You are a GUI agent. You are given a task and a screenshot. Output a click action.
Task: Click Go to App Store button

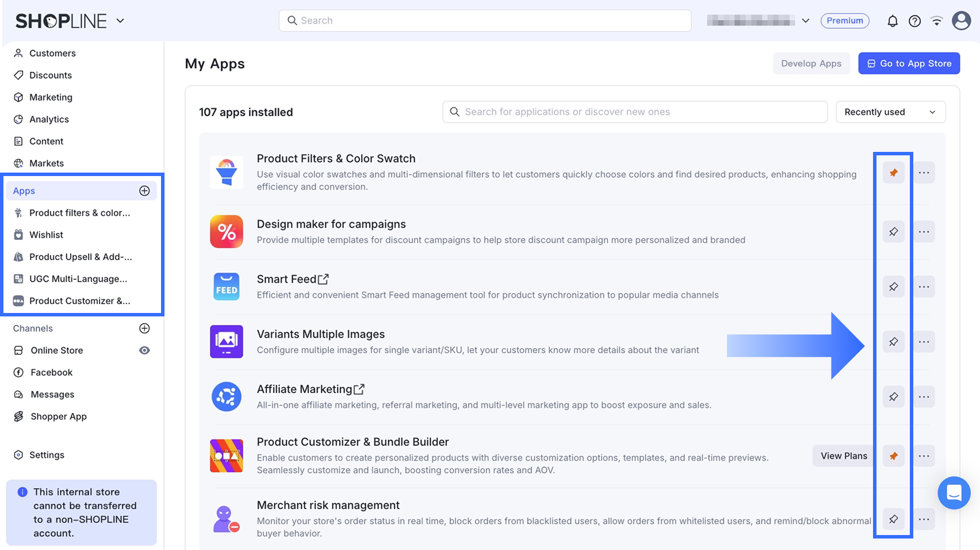pos(909,63)
